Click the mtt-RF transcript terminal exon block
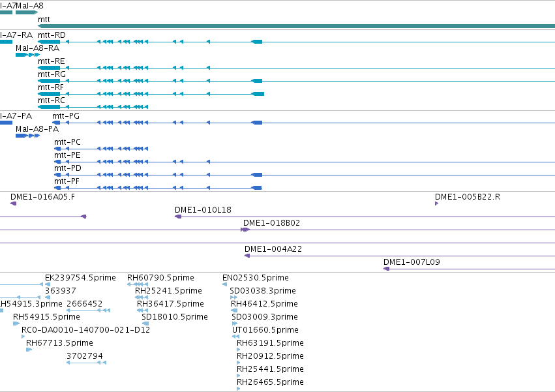The image size is (555, 392). (258, 94)
